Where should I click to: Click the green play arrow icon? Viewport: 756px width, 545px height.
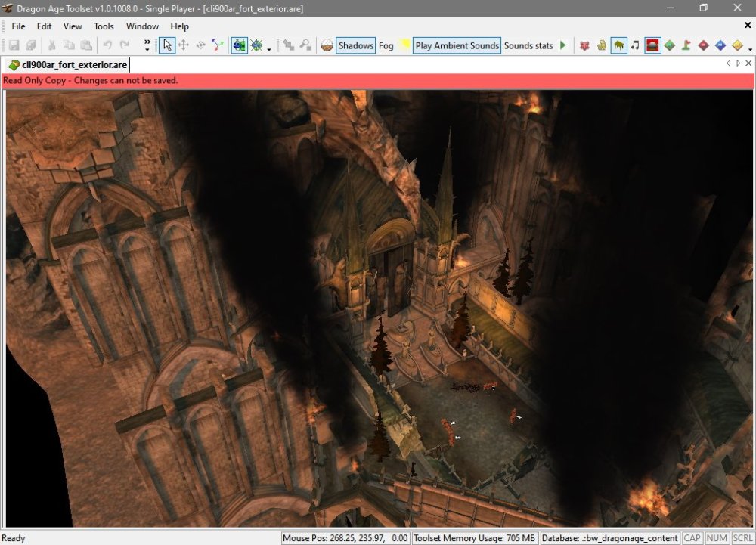562,45
